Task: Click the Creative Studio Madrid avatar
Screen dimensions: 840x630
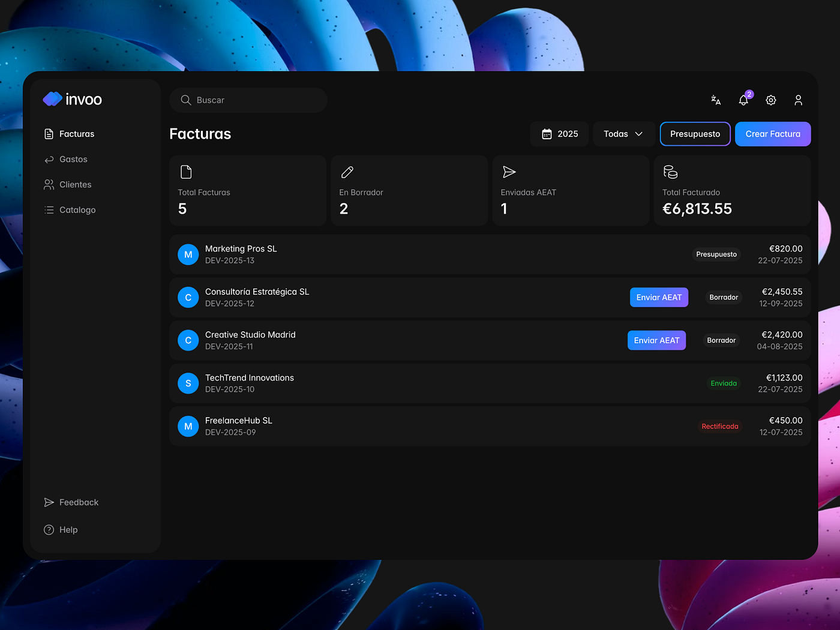Action: (188, 340)
